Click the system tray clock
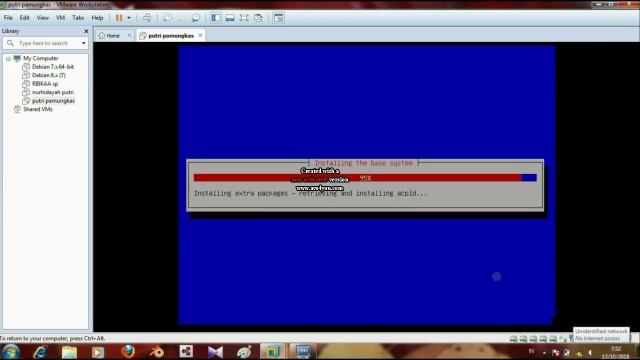Viewport: 640px width, 360px height. 616,352
